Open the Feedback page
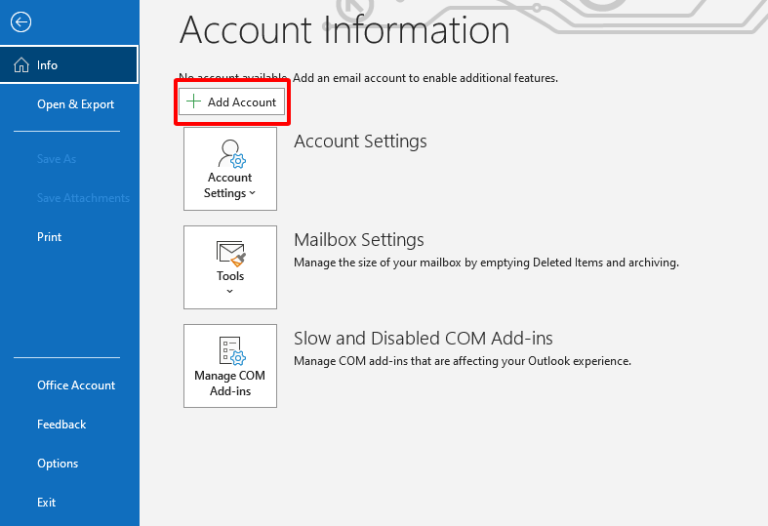 (61, 425)
